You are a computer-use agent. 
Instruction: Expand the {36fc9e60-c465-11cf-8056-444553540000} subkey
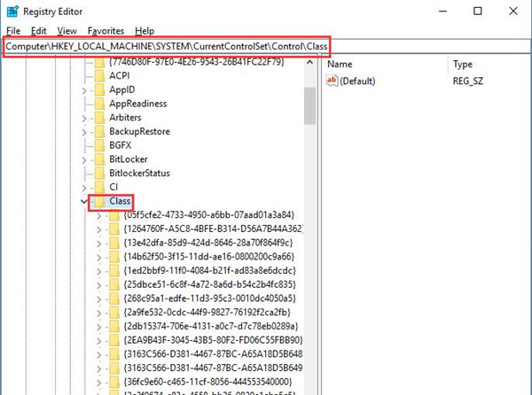click(98, 383)
